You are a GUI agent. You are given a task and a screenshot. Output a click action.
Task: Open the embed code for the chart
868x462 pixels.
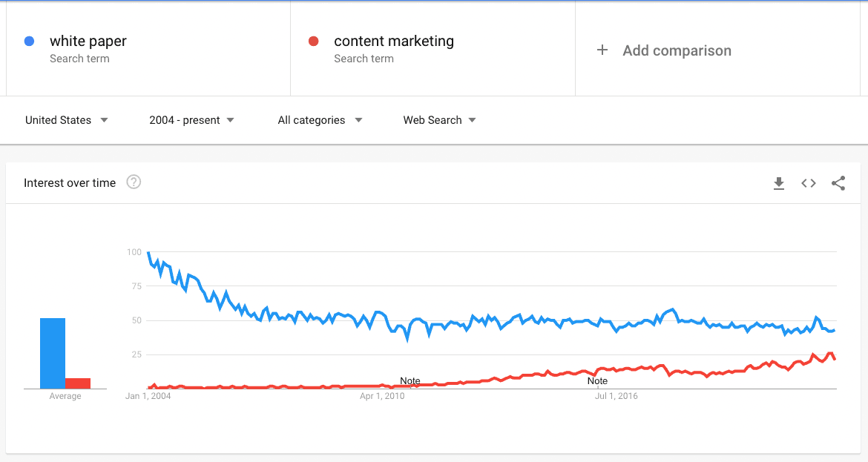[808, 183]
